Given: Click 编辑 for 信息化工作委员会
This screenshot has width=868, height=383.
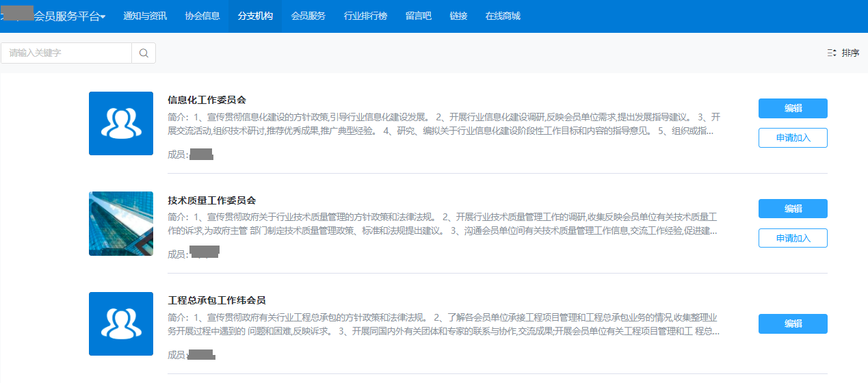Looking at the screenshot, I should pyautogui.click(x=793, y=108).
